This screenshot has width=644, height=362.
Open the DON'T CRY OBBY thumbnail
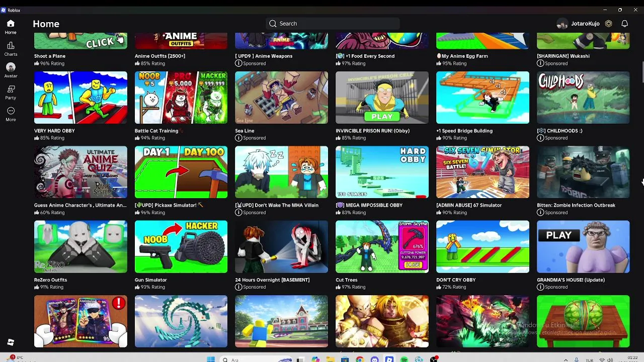tap(483, 247)
